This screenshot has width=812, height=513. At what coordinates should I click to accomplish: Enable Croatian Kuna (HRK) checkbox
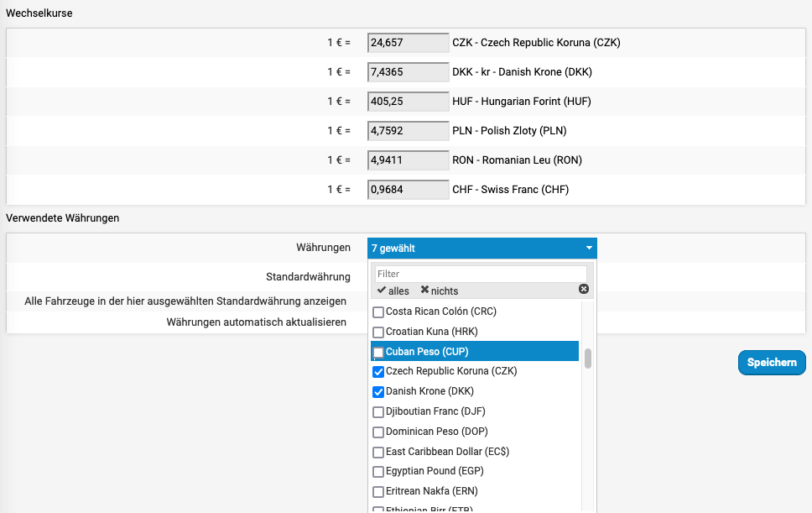(x=379, y=332)
